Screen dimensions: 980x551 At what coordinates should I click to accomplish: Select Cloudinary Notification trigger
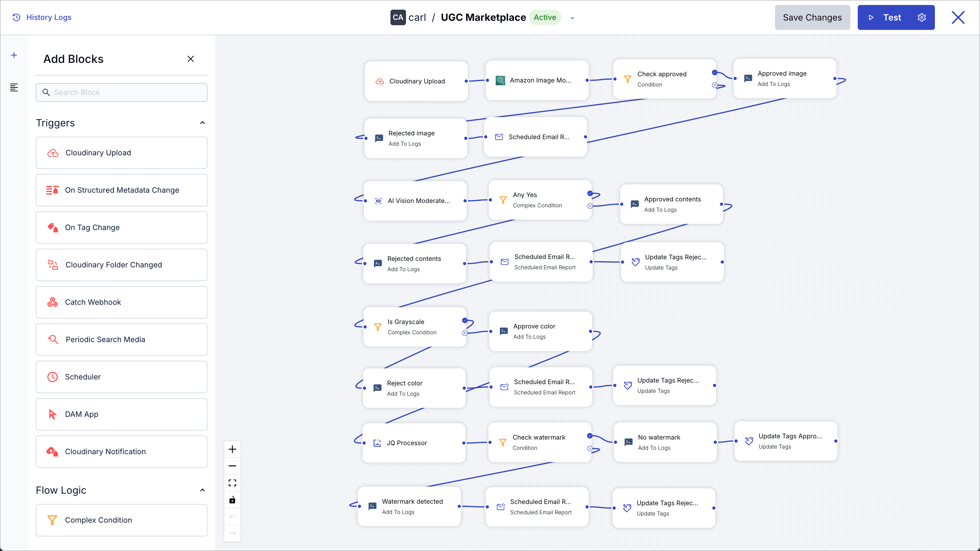pos(121,451)
